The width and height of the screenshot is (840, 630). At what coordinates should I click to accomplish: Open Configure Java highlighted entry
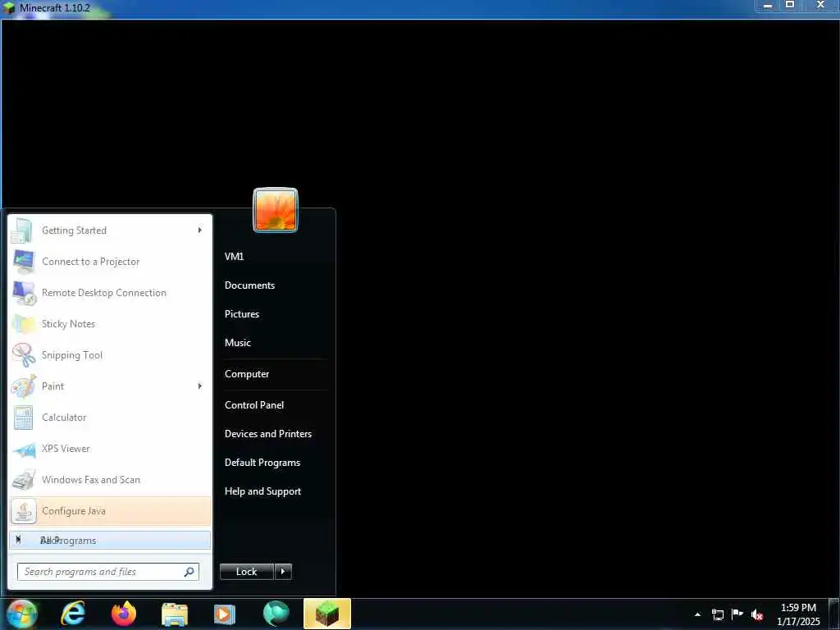tap(111, 511)
